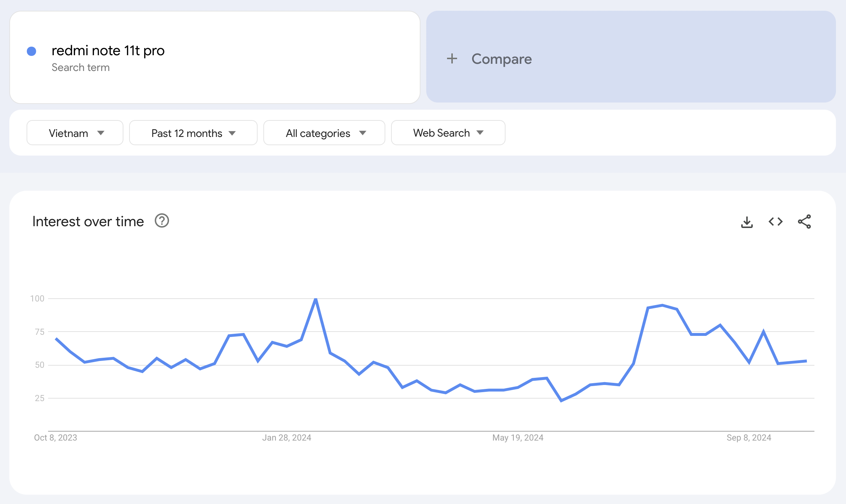The width and height of the screenshot is (846, 504).
Task: Click the Sep 8, 2024 axis label
Action: [x=749, y=438]
